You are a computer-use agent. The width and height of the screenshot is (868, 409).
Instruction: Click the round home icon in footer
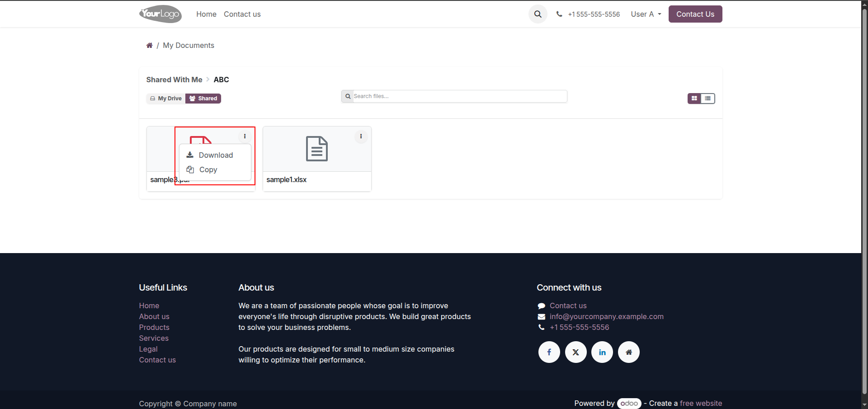pos(628,352)
